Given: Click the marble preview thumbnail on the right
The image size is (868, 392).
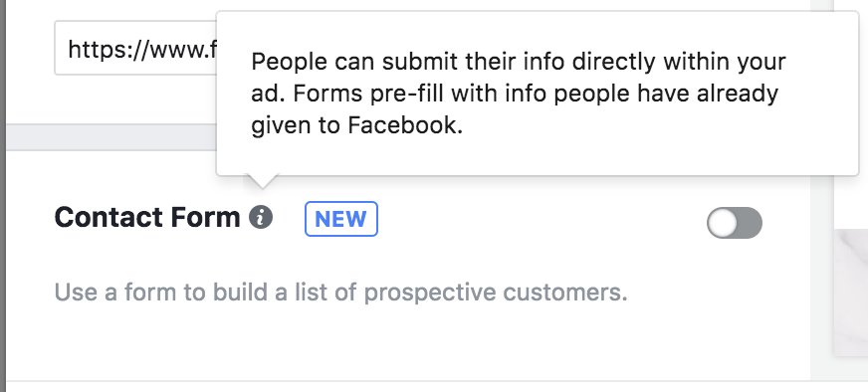Looking at the screenshot, I should [x=851, y=293].
